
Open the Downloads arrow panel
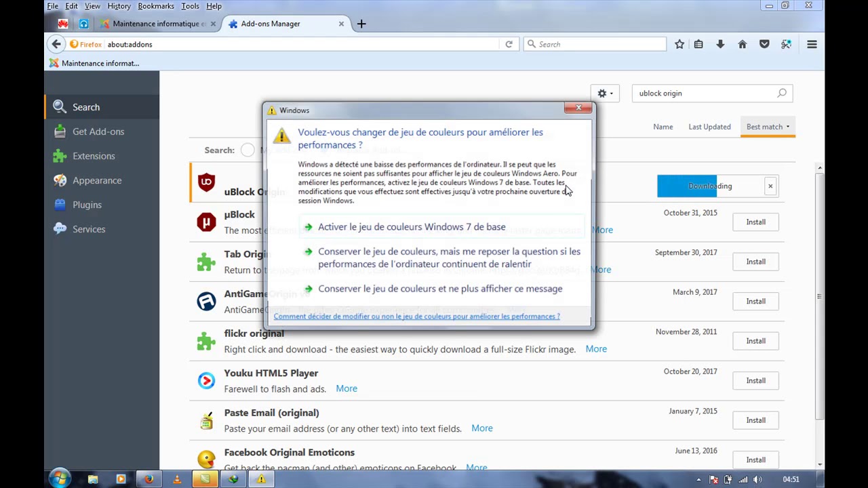pyautogui.click(x=720, y=44)
